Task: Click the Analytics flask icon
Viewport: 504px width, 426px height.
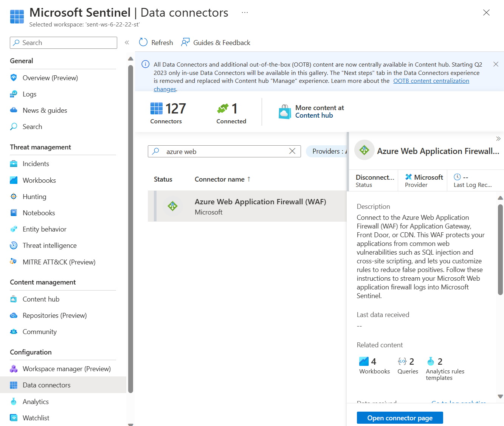Action: [x=14, y=401]
